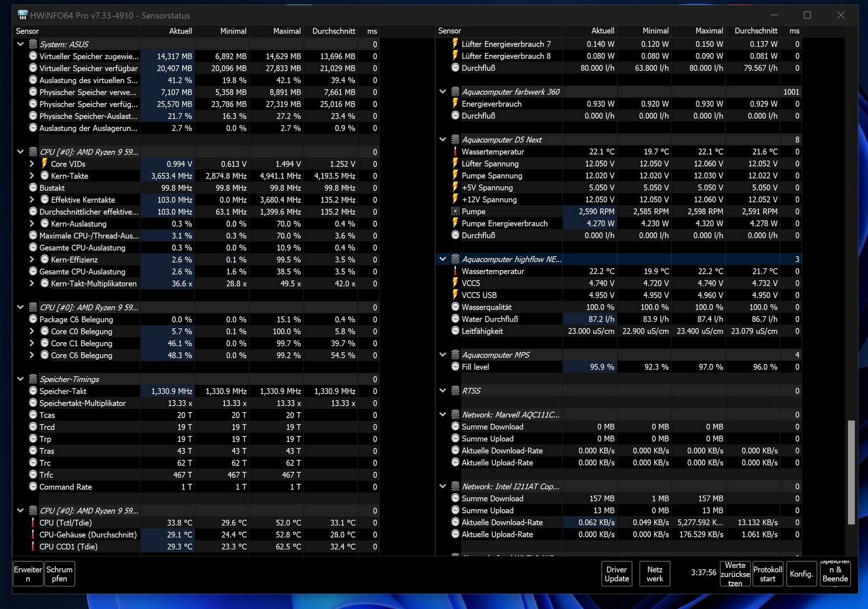Click the lightning icon beside VCC5 USB

coord(455,295)
